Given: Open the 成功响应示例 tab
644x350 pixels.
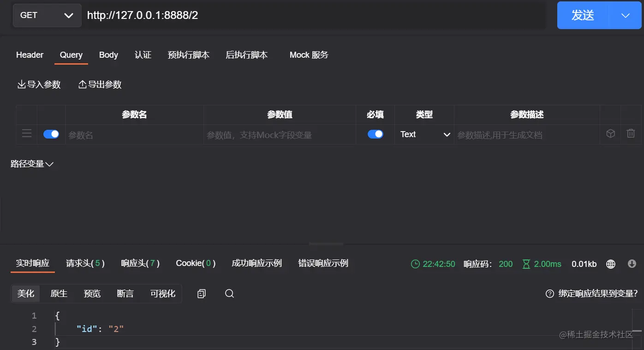Looking at the screenshot, I should 256,263.
